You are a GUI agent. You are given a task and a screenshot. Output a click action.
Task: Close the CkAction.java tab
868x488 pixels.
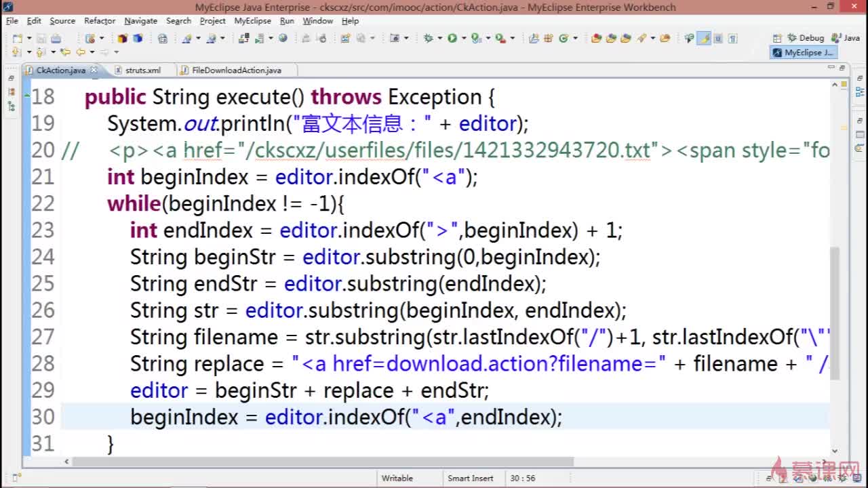point(94,70)
